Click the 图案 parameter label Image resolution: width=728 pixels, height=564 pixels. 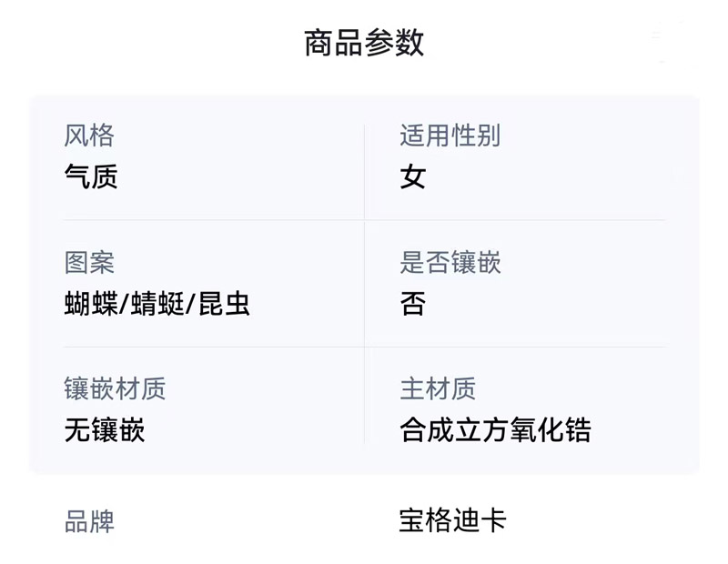pyautogui.click(x=89, y=264)
